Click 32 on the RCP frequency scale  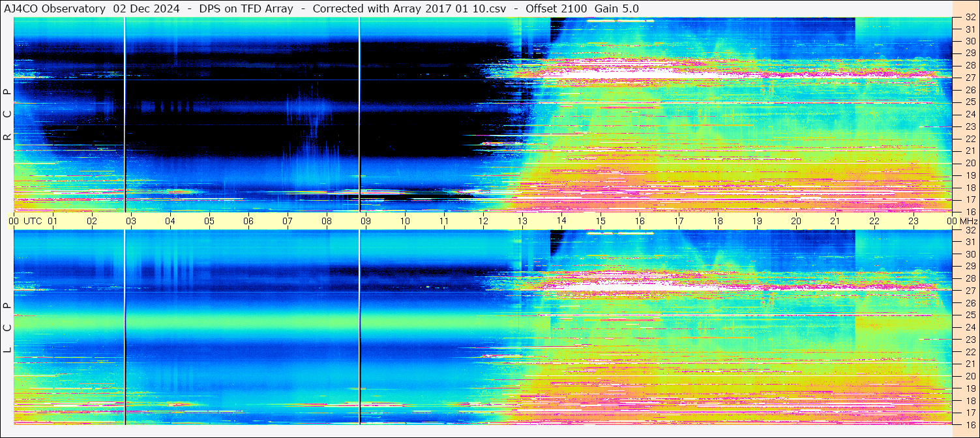pos(970,18)
